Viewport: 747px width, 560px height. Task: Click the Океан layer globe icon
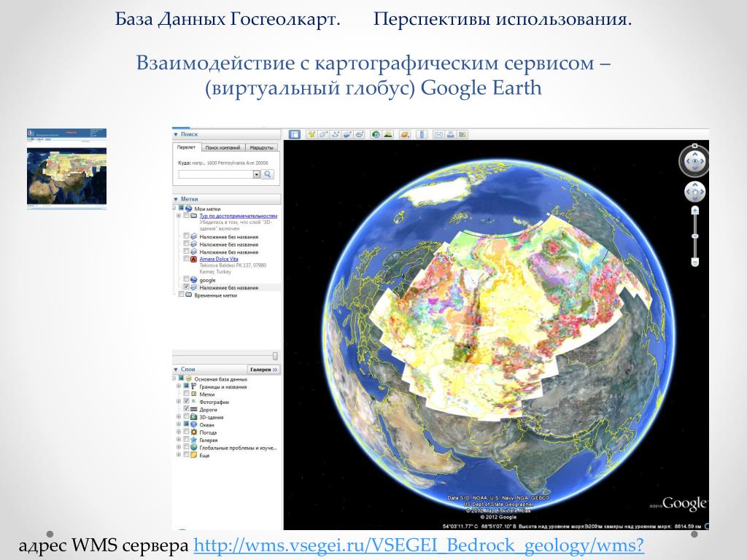point(194,425)
